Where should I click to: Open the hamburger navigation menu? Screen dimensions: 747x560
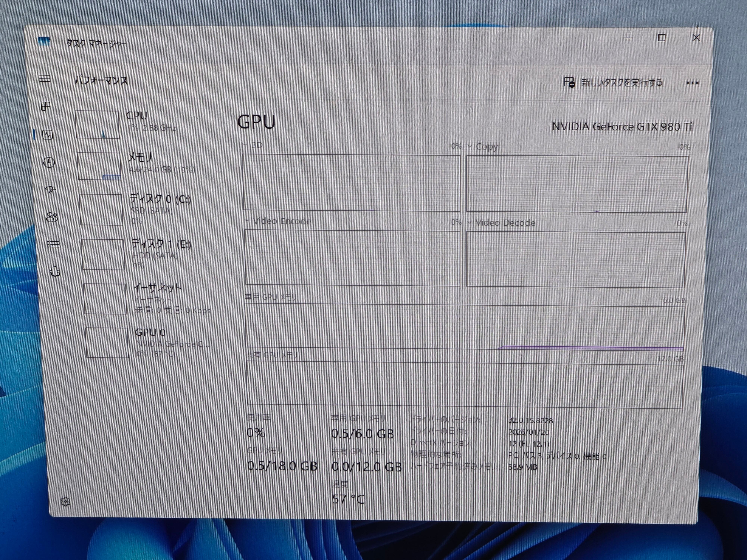point(45,79)
